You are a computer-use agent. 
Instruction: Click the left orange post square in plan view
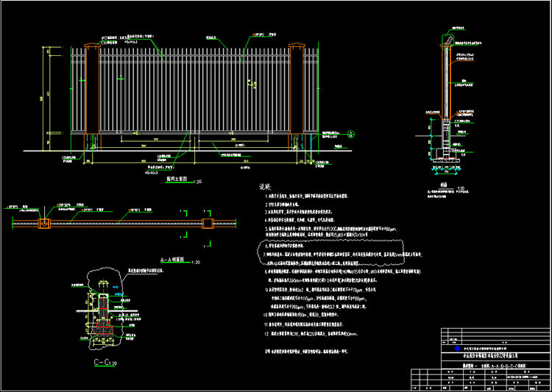coord(44,222)
